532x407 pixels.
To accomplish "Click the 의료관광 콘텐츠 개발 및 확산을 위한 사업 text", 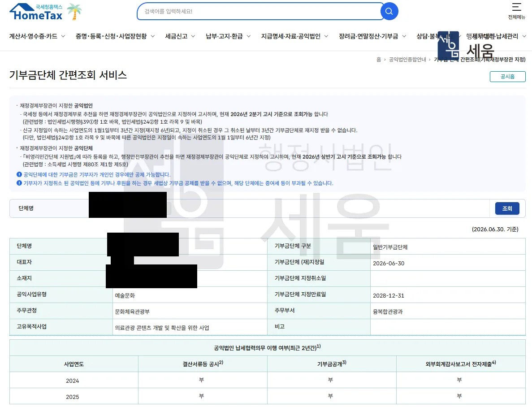I will (162, 328).
